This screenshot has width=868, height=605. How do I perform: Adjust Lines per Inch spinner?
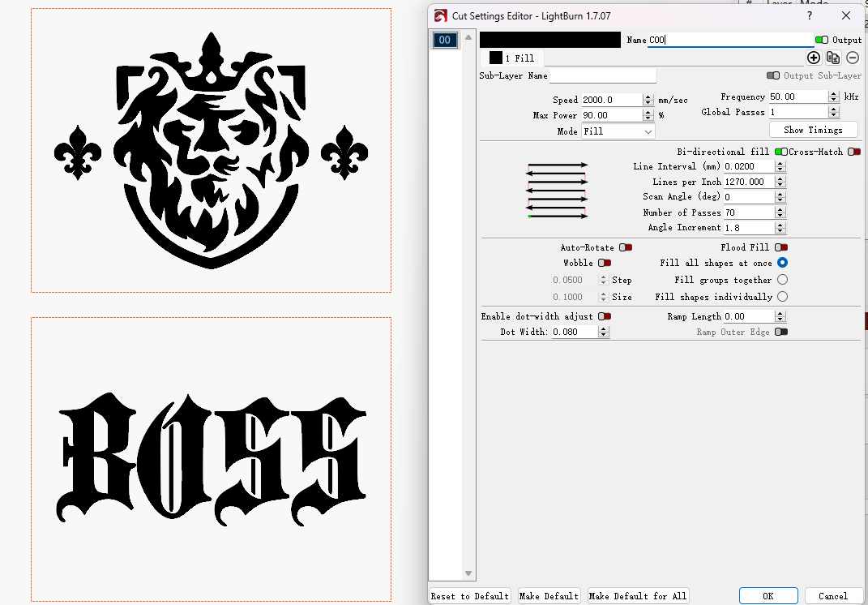tap(780, 182)
